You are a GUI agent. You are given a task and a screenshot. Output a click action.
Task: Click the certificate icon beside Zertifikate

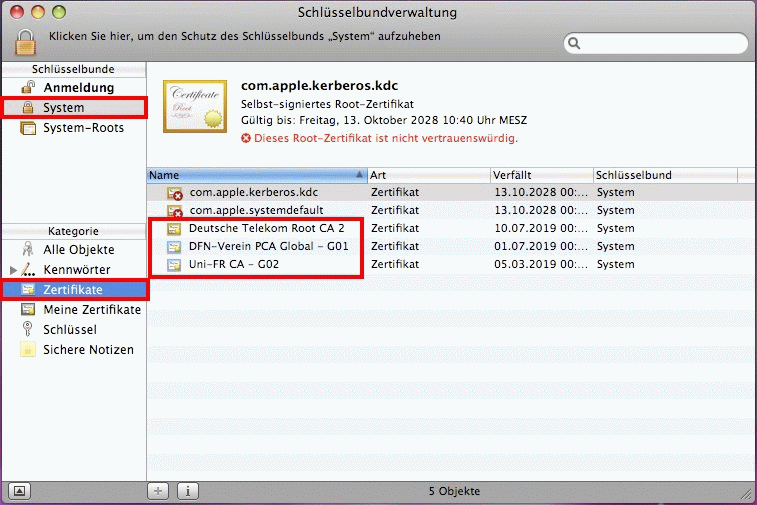tap(28, 289)
